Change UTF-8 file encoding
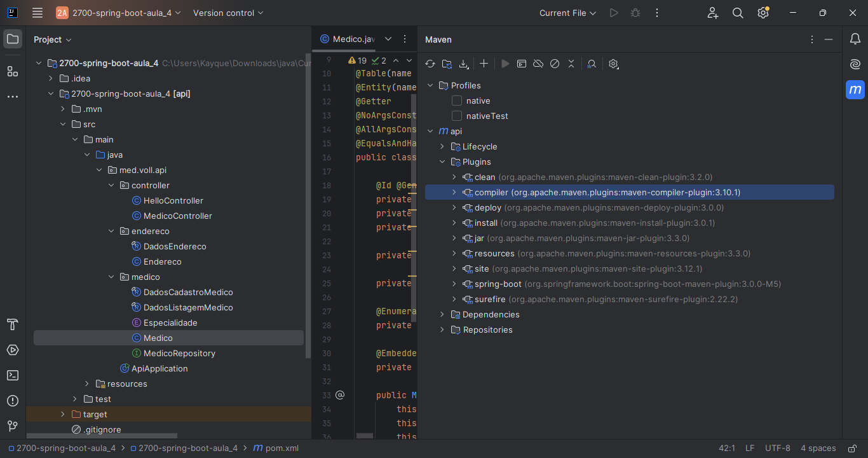Viewport: 868px width, 458px height. click(x=778, y=448)
